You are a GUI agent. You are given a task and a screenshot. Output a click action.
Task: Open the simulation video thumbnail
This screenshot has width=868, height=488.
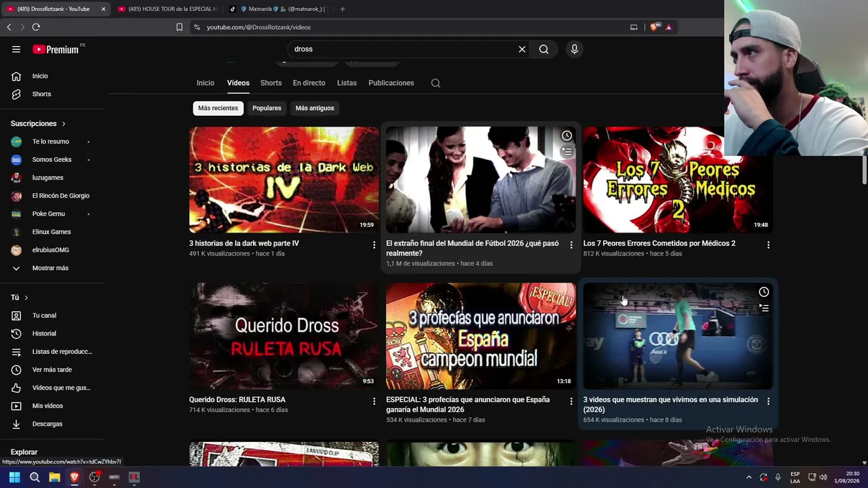678,336
